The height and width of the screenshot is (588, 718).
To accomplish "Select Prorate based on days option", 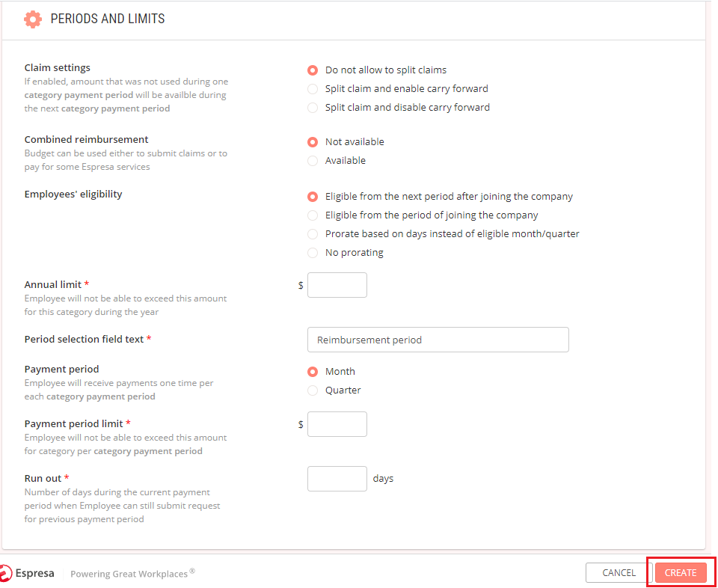I will coord(313,234).
